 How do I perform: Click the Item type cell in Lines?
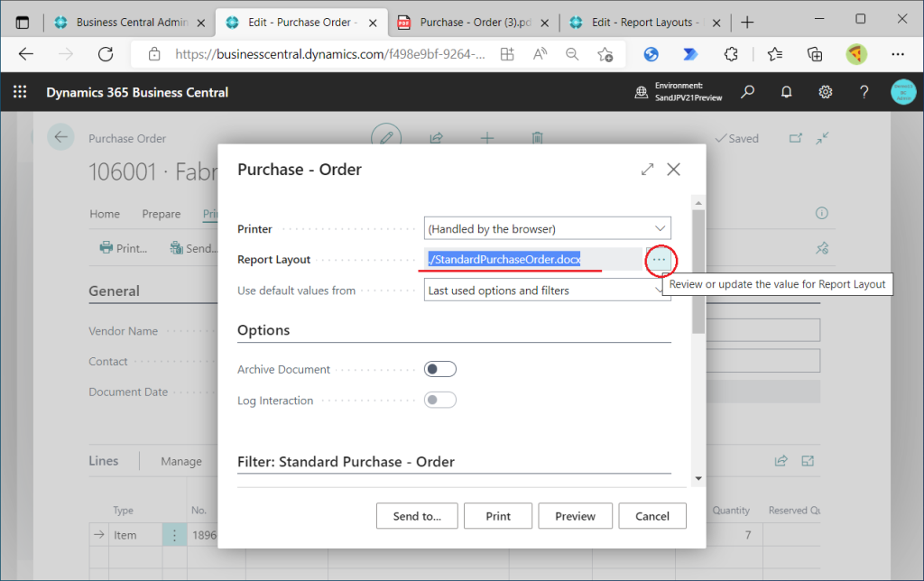coord(135,535)
